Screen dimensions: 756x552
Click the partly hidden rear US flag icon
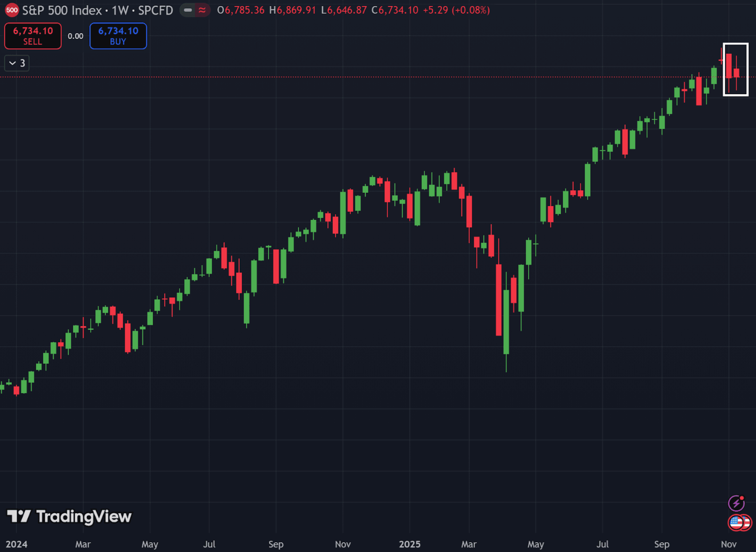pos(747,523)
